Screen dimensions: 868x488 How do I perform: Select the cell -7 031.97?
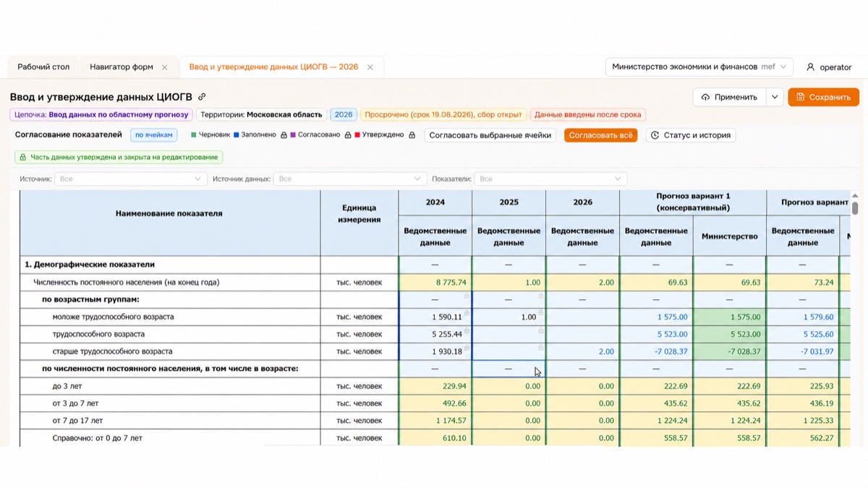[803, 351]
